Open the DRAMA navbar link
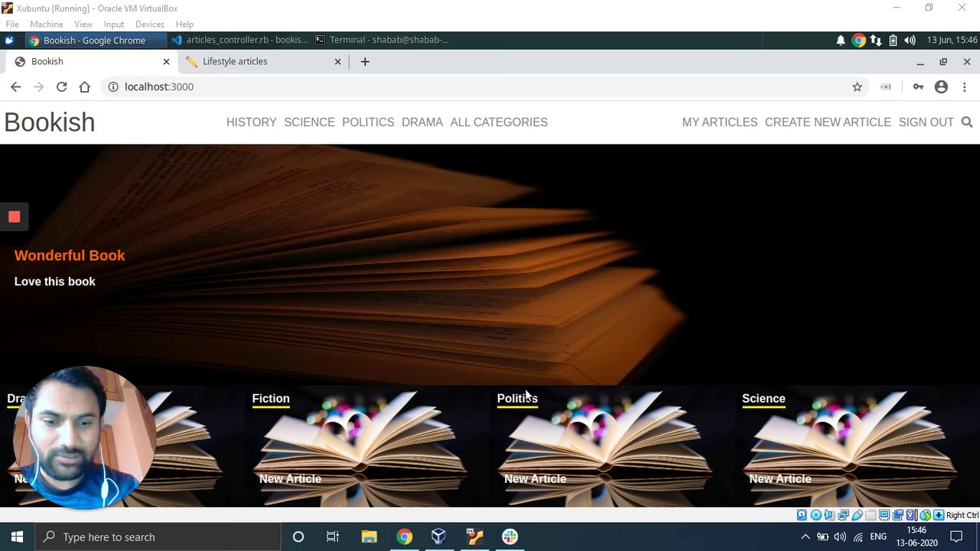Viewport: 980px width, 551px height. (422, 122)
